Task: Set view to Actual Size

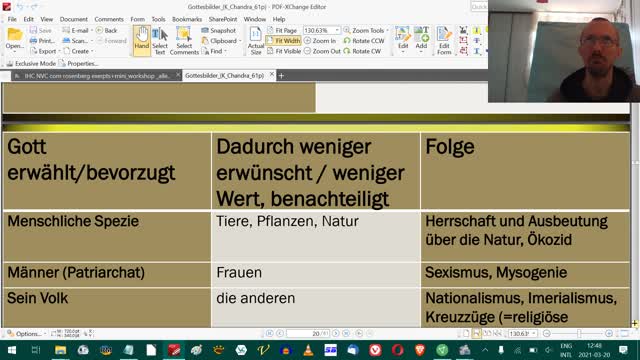Action: click(x=256, y=40)
